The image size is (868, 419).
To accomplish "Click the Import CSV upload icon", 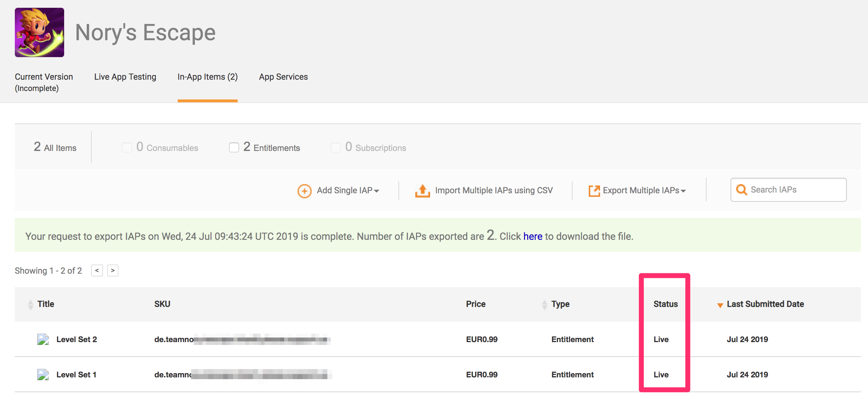I will click(x=422, y=190).
